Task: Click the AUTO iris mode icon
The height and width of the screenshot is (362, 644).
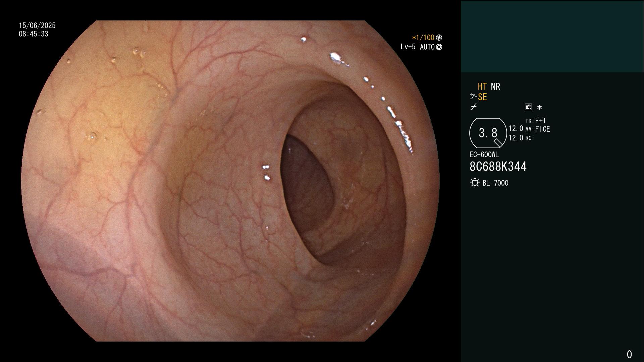Action: click(439, 47)
